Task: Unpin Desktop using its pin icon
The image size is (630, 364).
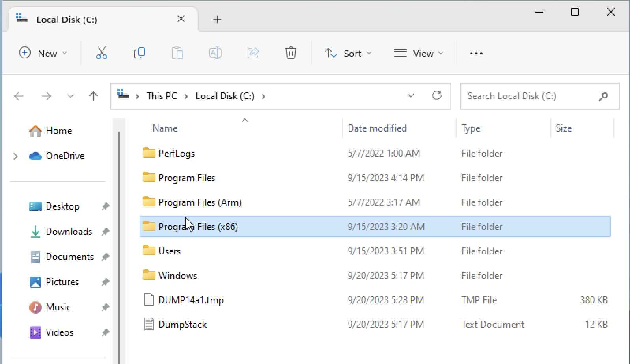Action: 105,206
